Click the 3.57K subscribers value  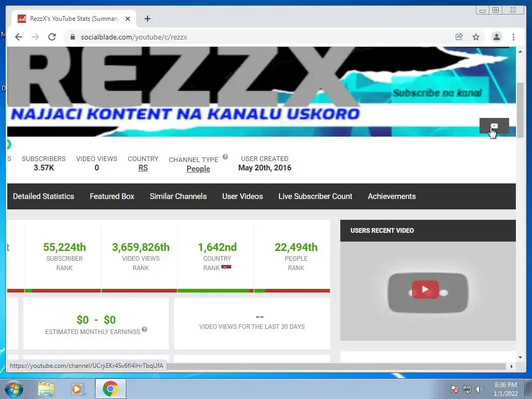44,168
